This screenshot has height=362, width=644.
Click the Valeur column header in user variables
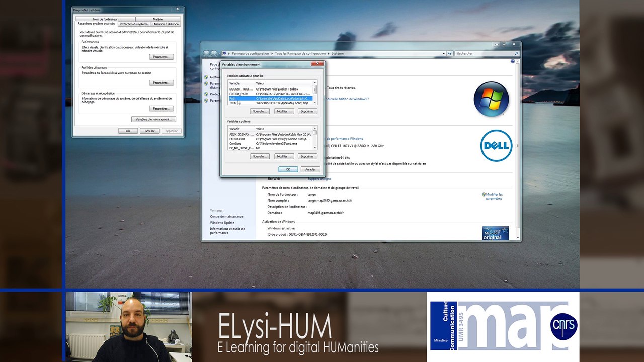pos(283,83)
